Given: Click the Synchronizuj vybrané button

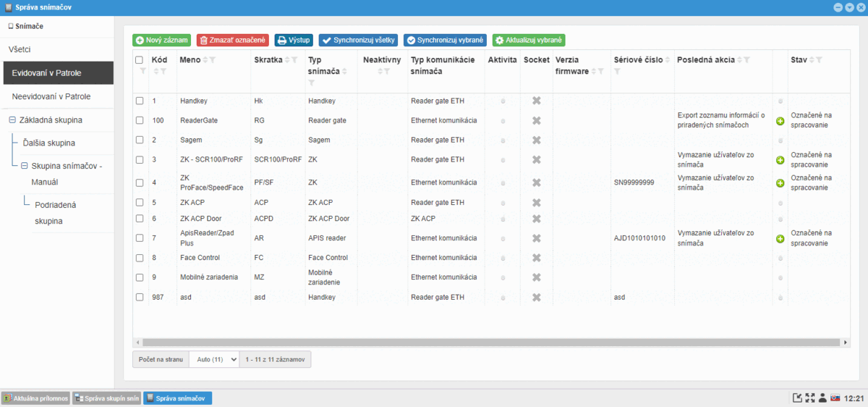Looking at the screenshot, I should (446, 41).
